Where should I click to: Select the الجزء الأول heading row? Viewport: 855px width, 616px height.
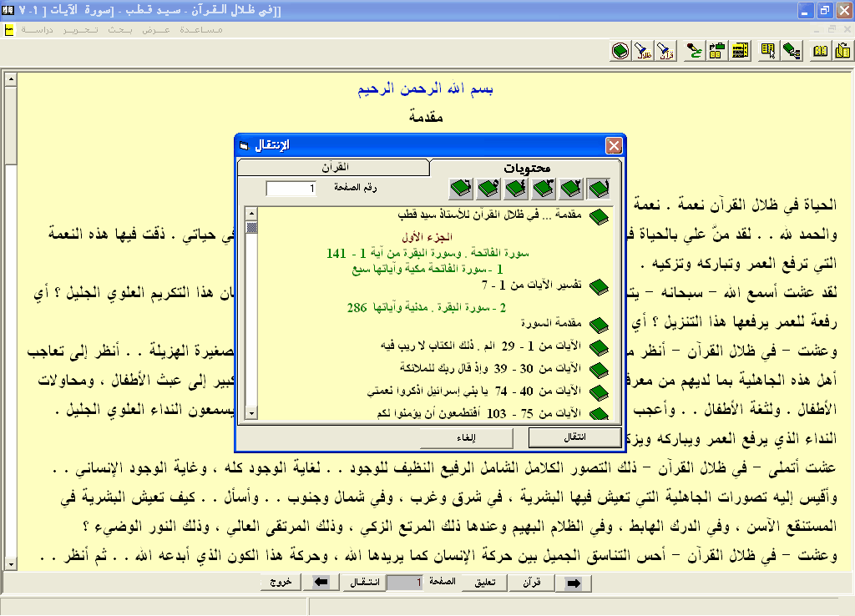[427, 237]
